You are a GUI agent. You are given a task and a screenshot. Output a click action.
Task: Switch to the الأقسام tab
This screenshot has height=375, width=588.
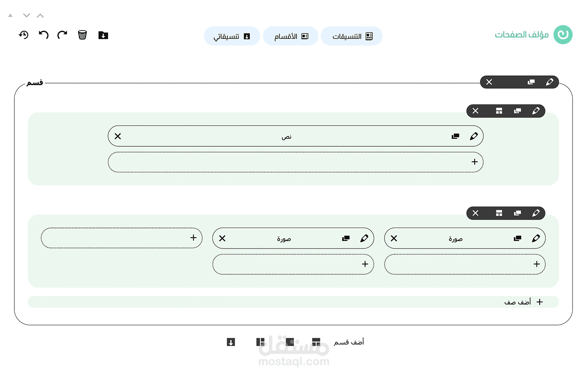pos(291,36)
